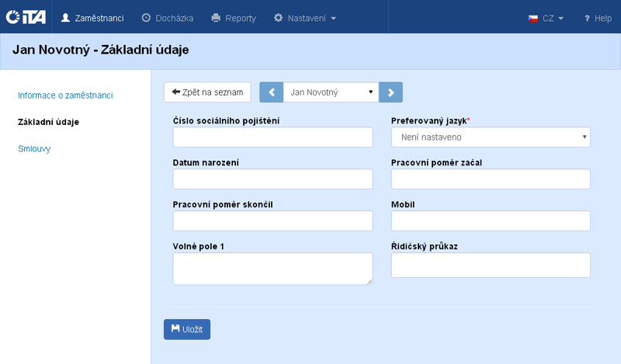Select Základní údaje in the sidebar
621x364 pixels.
[48, 122]
